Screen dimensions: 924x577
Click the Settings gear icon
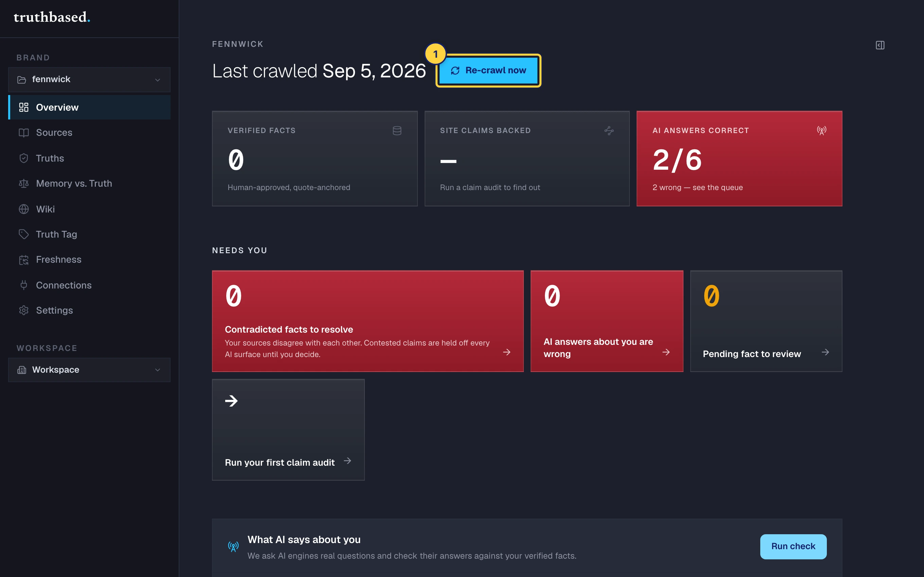click(24, 310)
